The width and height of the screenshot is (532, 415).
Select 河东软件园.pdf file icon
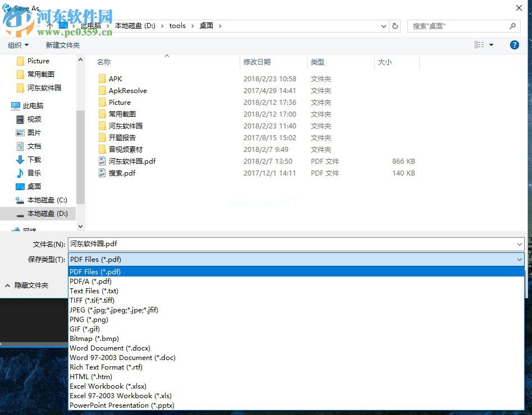(x=102, y=161)
